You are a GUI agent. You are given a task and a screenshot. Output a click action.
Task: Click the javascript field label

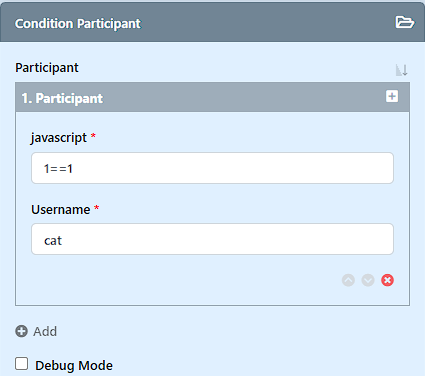[59, 138]
